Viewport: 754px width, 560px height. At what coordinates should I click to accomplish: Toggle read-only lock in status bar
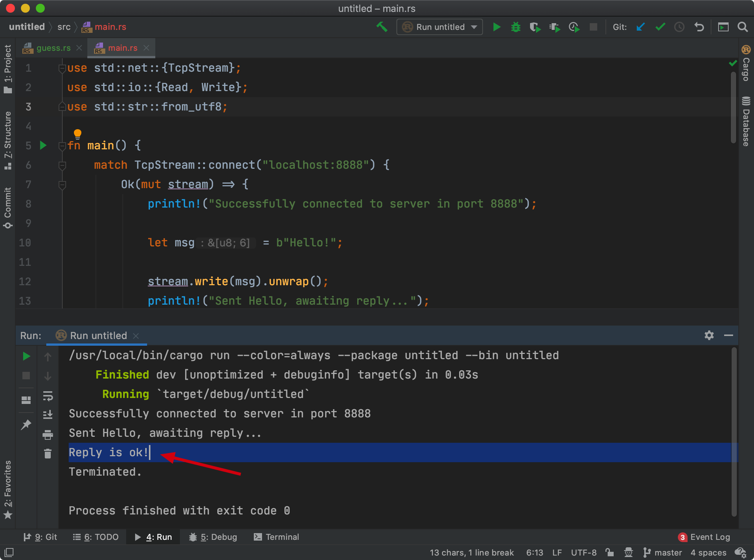tap(610, 552)
